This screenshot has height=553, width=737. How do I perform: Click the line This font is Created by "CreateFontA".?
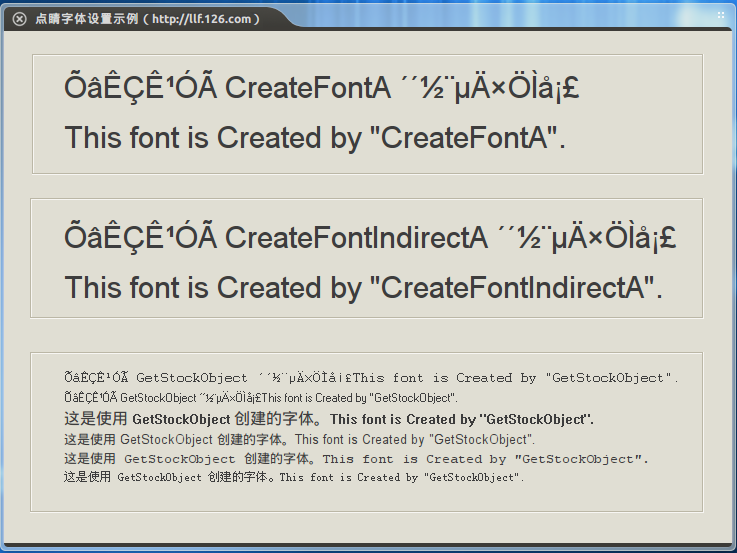pos(315,138)
